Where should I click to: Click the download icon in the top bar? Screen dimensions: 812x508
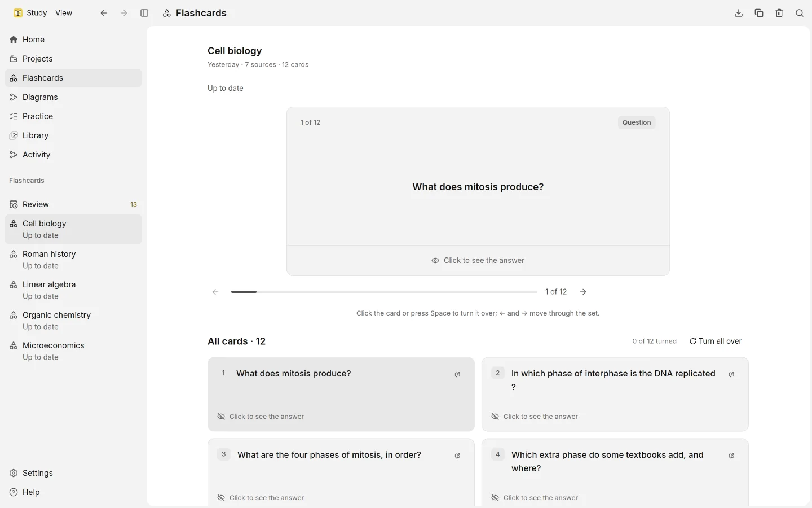click(739, 13)
